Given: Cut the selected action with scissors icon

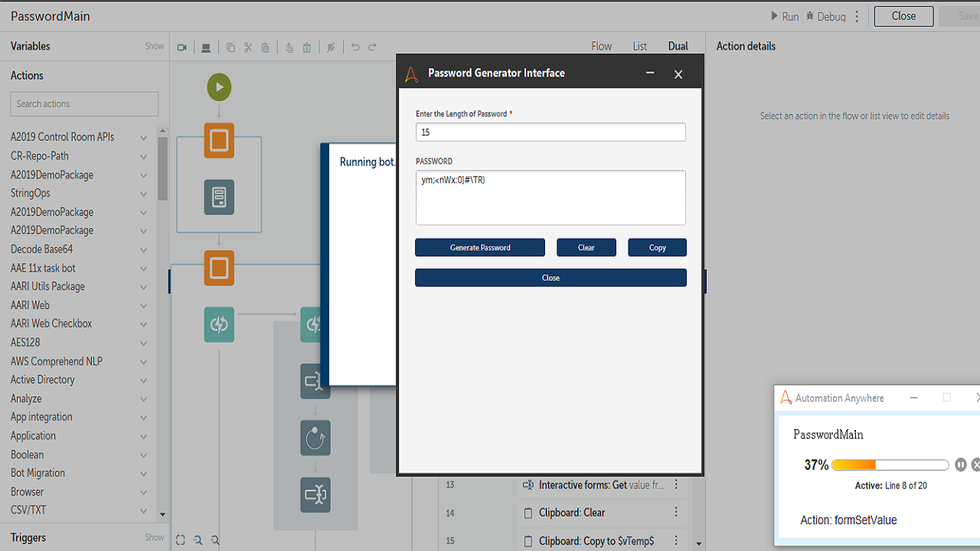Looking at the screenshot, I should pos(248,47).
